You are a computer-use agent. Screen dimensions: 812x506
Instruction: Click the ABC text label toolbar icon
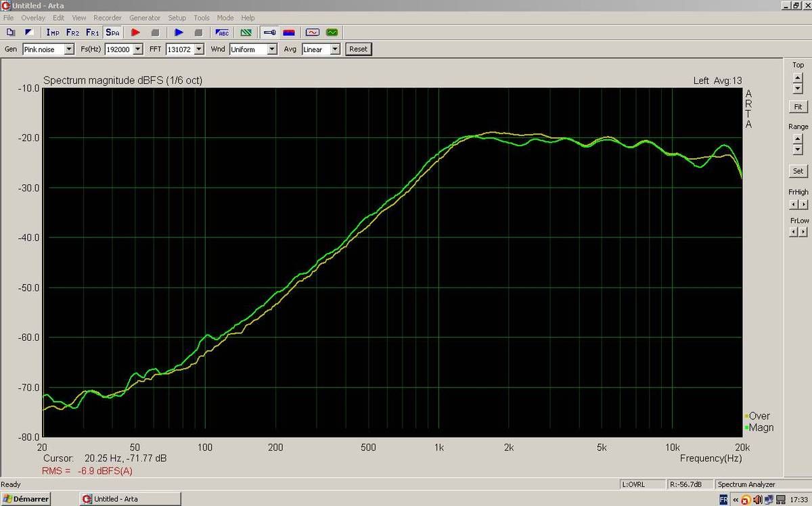(x=222, y=32)
